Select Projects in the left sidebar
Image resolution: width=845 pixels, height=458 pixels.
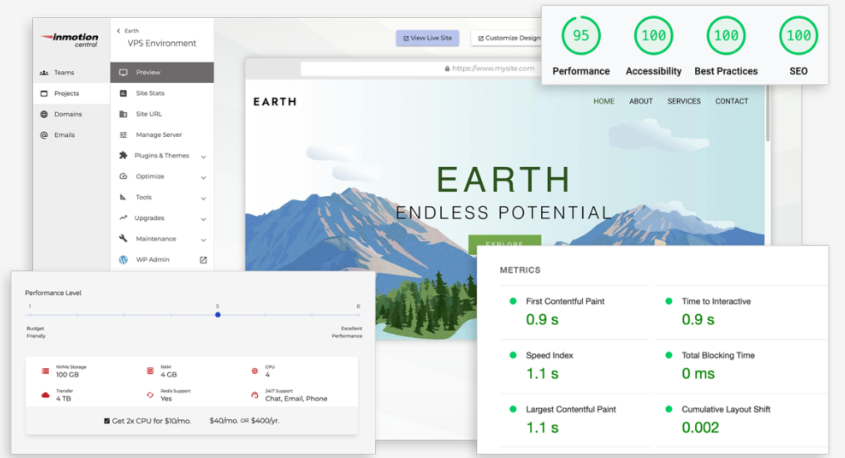[66, 94]
